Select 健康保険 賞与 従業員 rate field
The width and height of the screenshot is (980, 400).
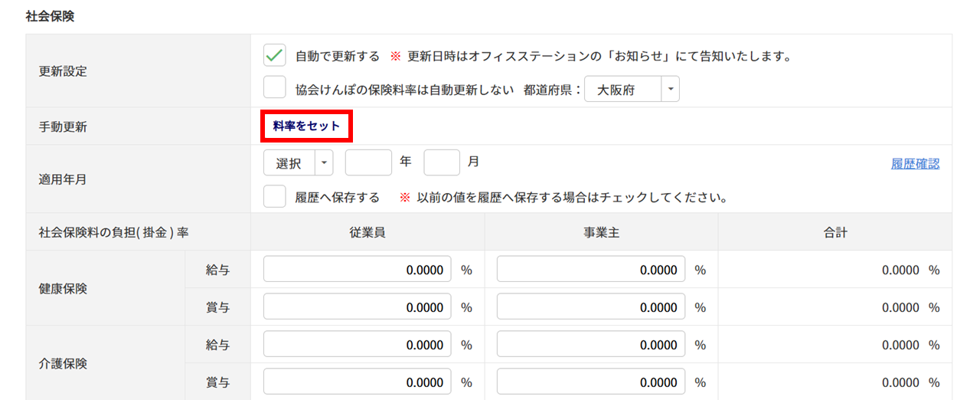(x=358, y=307)
